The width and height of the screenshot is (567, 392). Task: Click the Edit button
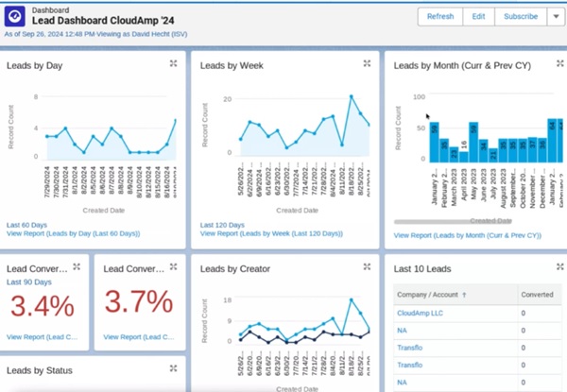(x=479, y=16)
